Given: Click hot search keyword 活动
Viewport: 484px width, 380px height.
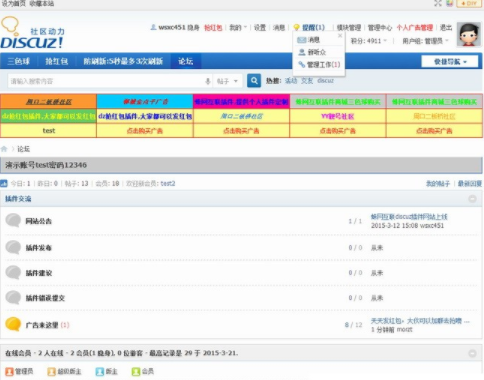Looking at the screenshot, I should [x=291, y=80].
